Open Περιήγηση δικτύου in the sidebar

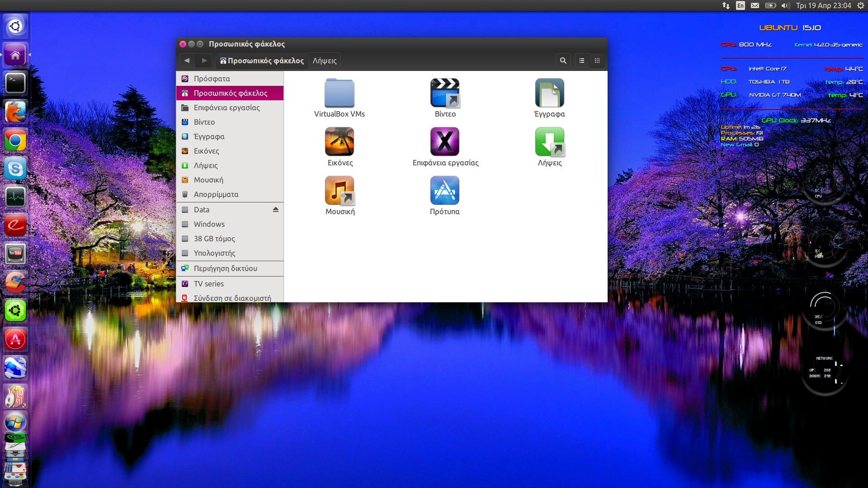point(225,268)
